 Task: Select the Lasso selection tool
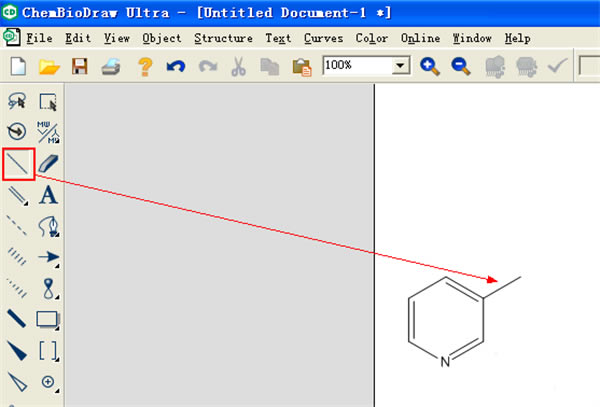click(x=17, y=101)
